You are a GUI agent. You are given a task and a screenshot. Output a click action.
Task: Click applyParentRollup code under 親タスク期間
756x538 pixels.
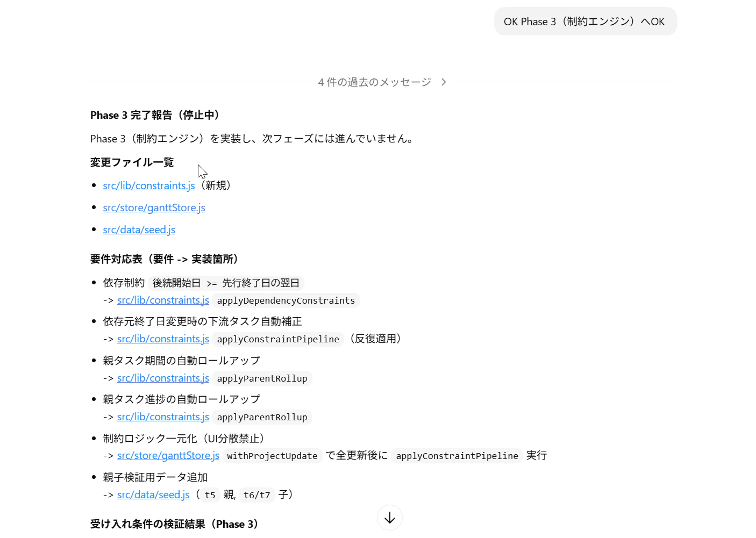click(x=262, y=378)
